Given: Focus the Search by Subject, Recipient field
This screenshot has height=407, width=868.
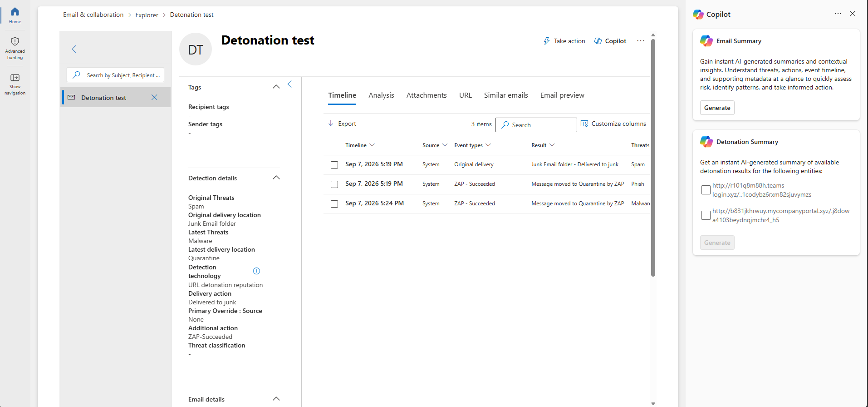Looking at the screenshot, I should click(x=115, y=75).
